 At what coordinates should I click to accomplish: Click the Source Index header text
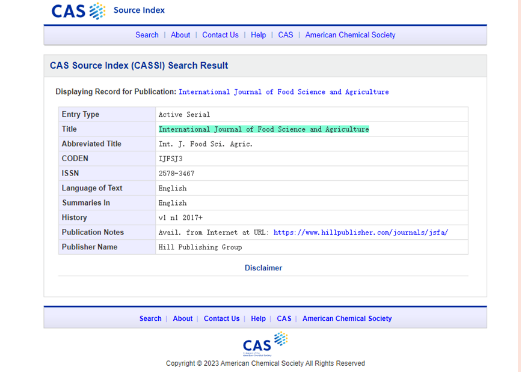tap(139, 10)
